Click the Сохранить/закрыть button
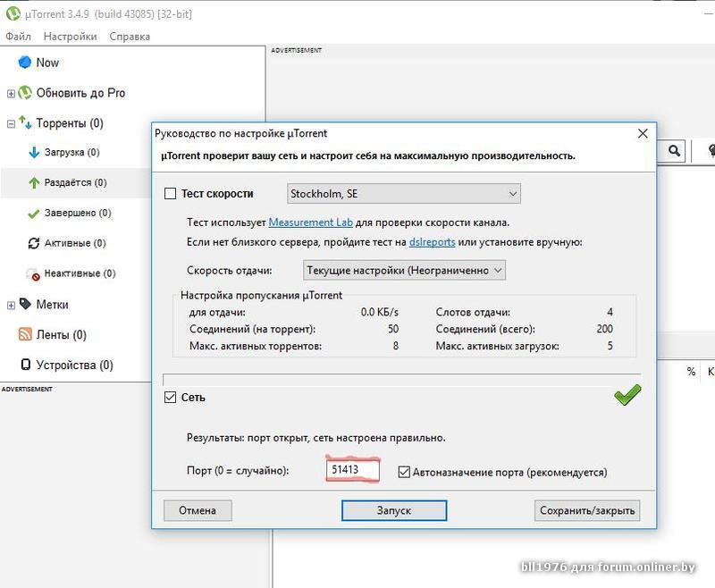715x588 pixels. 587,510
